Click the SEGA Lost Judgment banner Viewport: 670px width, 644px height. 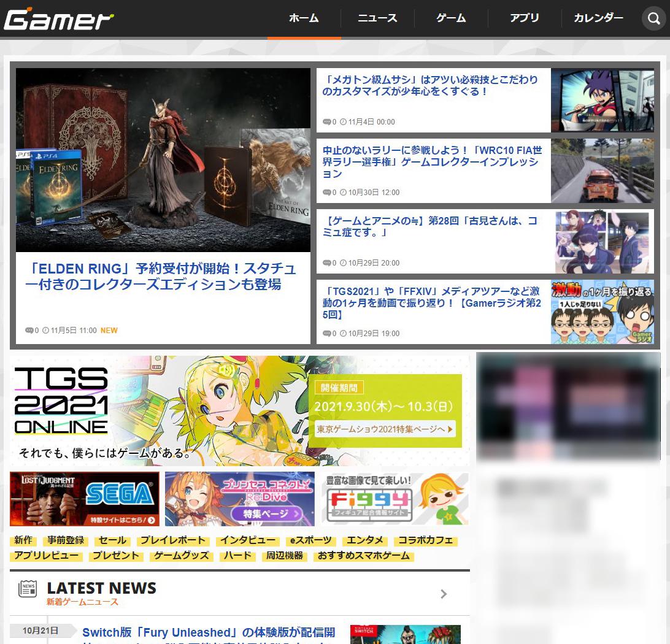click(84, 499)
